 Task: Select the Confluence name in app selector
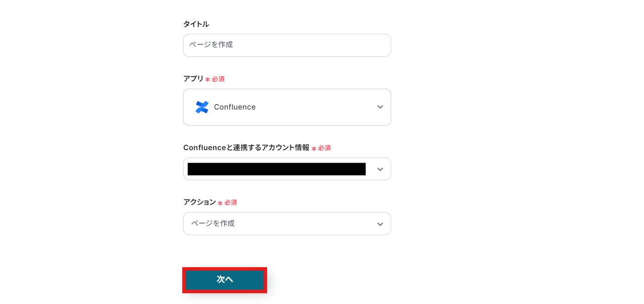tap(234, 107)
